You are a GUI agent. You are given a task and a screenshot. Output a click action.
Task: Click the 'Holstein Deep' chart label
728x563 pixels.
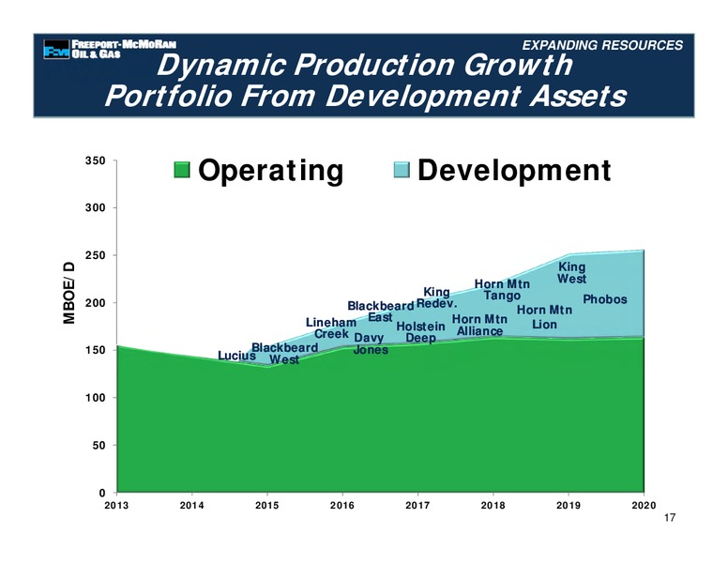[420, 332]
